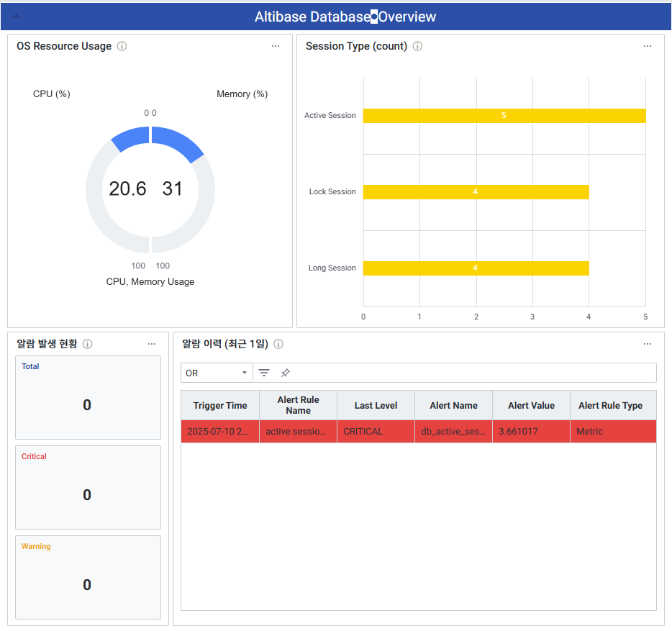Click info icon beside Session Type (count)
Viewport: 672px width, 631px height.
417,46
